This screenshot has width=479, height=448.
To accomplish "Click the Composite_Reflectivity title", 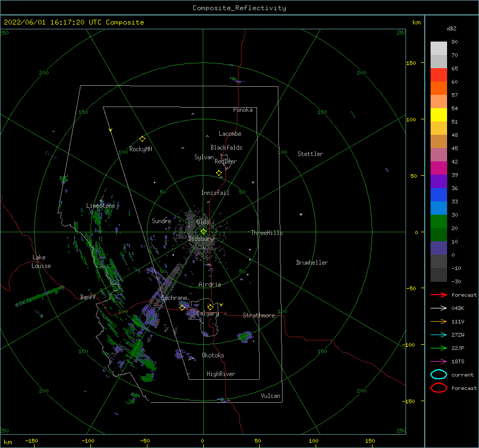I will 240,8.
